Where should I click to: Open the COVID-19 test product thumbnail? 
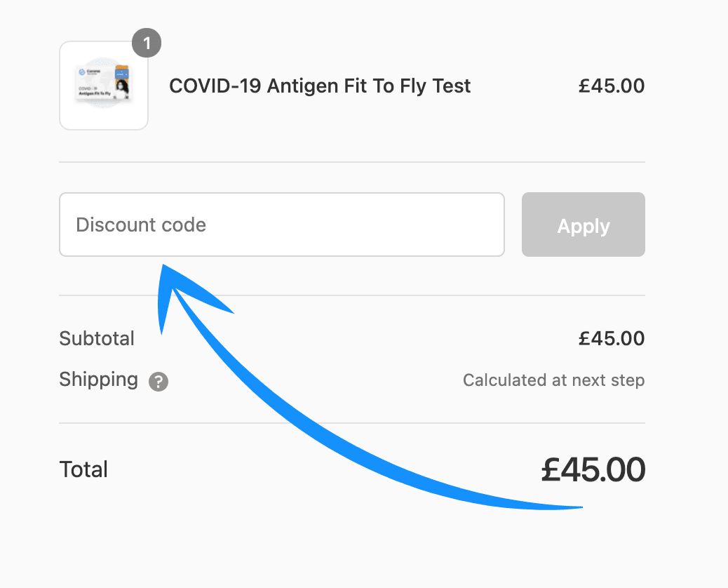pyautogui.click(x=104, y=86)
